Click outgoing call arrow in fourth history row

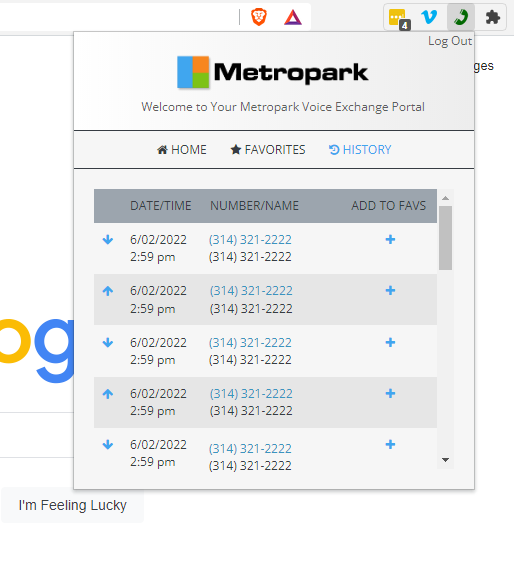[108, 394]
